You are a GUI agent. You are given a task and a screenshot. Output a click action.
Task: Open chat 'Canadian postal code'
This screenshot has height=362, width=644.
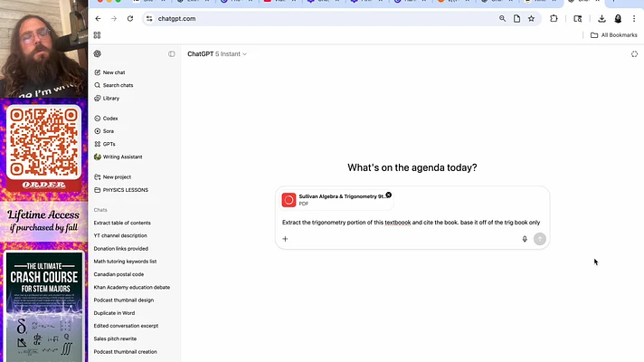tap(118, 274)
